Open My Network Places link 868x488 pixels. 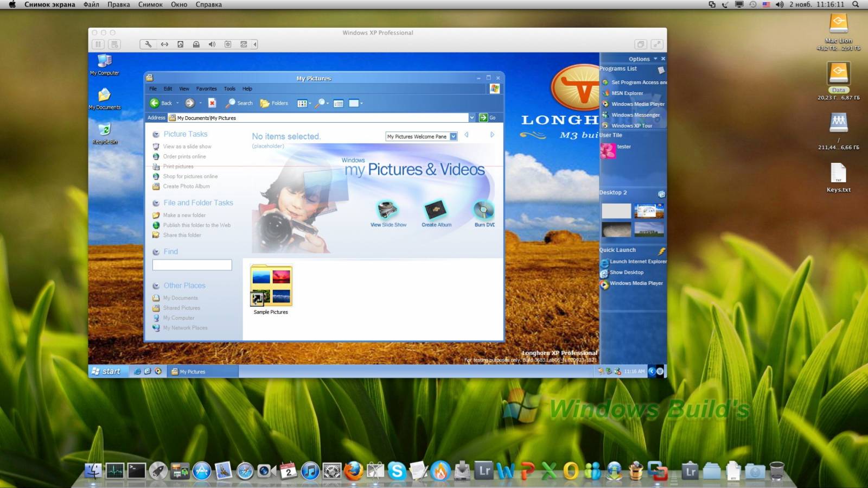pos(185,328)
